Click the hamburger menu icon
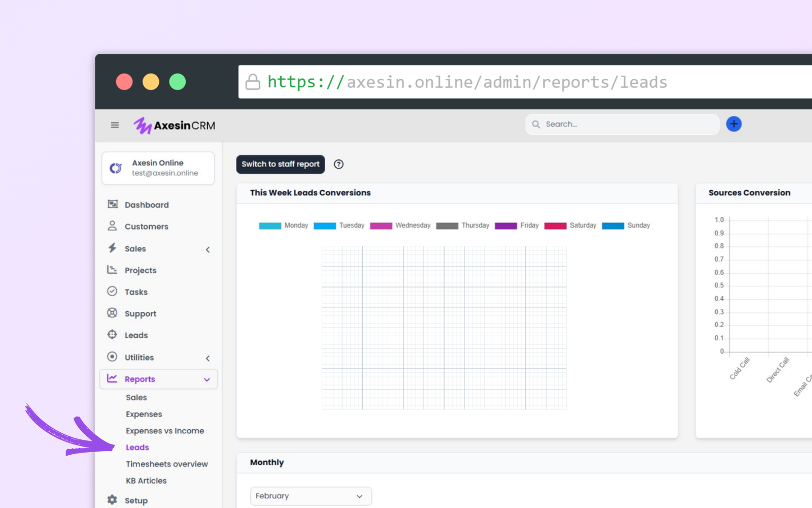This screenshot has height=508, width=812. [115, 125]
